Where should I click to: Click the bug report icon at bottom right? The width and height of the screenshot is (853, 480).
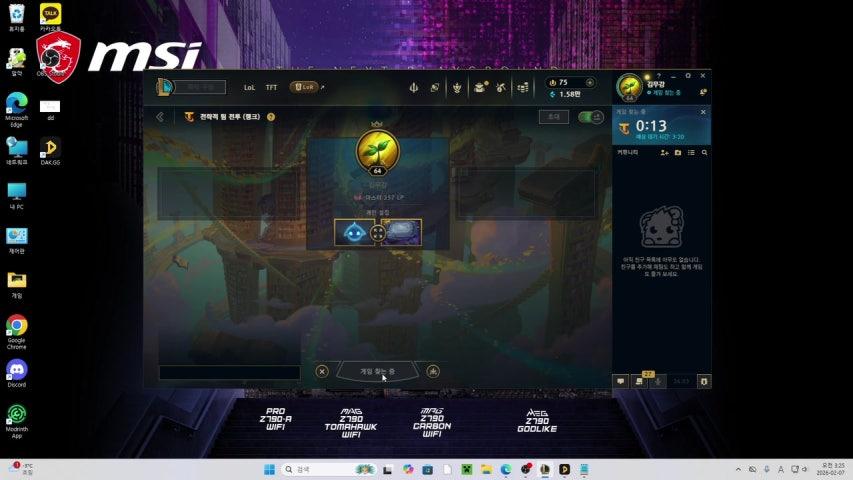tap(704, 381)
